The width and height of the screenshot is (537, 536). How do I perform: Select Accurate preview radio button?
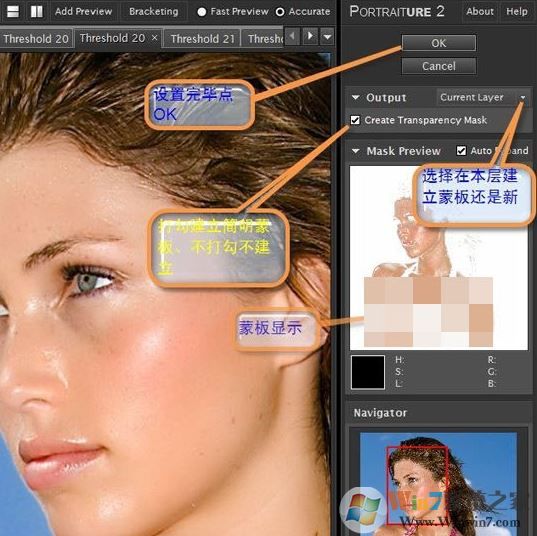280,12
